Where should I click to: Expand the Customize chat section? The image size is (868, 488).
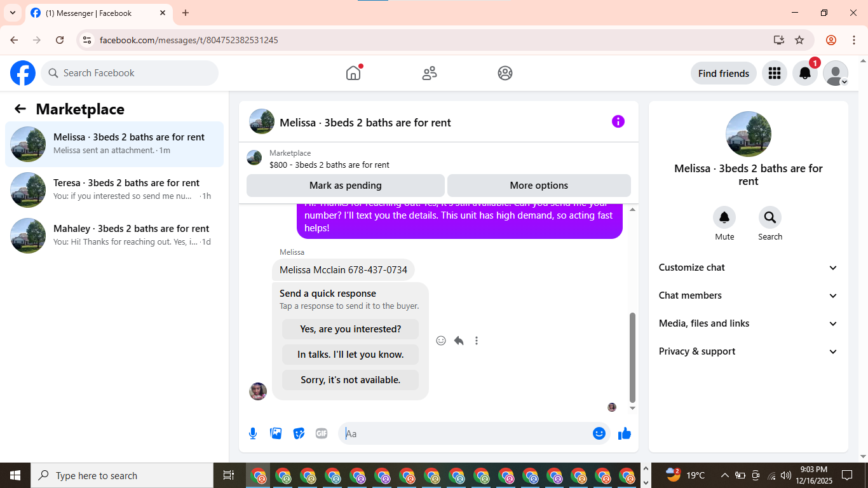[749, 268]
